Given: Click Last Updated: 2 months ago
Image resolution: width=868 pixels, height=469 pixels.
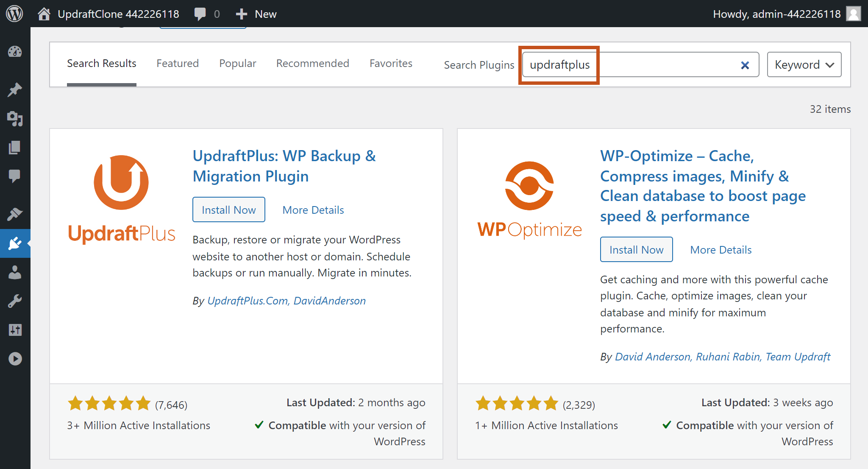Looking at the screenshot, I should 356,402.
